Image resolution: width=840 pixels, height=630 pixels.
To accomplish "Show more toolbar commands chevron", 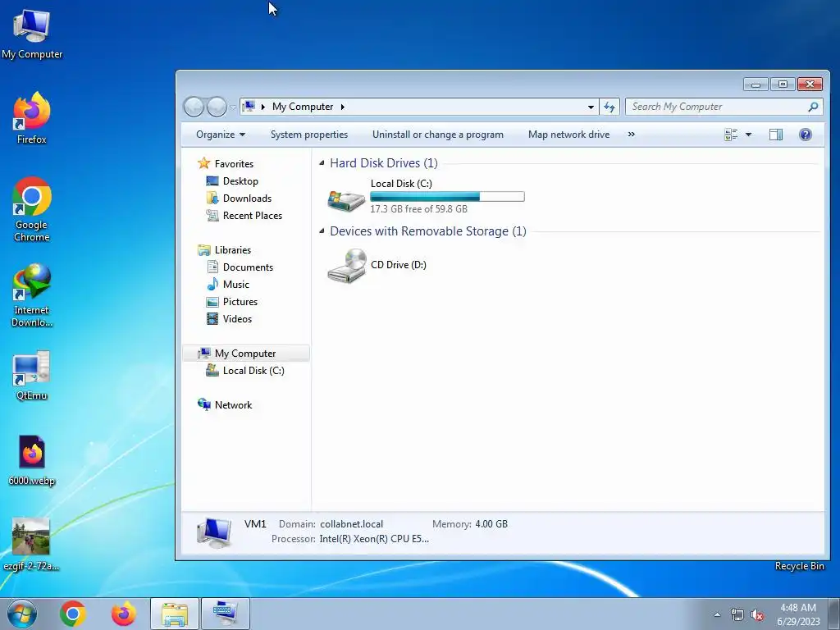I will [631, 135].
